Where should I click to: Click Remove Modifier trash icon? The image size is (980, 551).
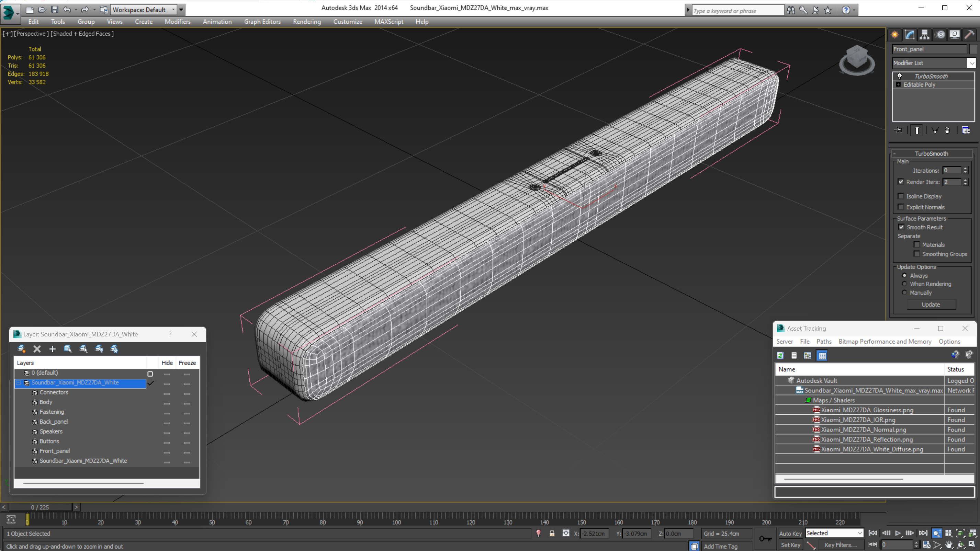click(947, 130)
